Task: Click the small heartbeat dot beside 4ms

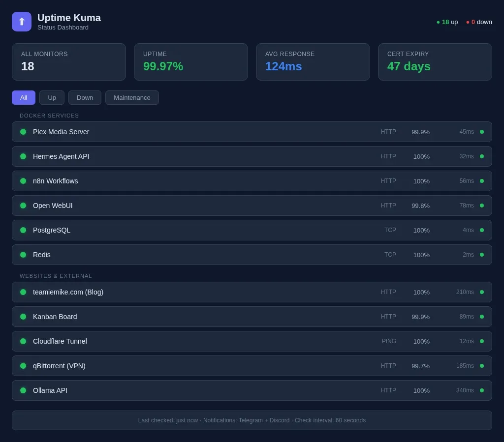Action: (482, 230)
